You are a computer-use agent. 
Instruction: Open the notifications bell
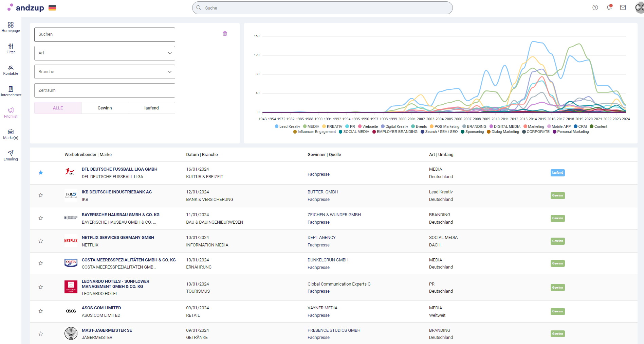click(x=609, y=7)
